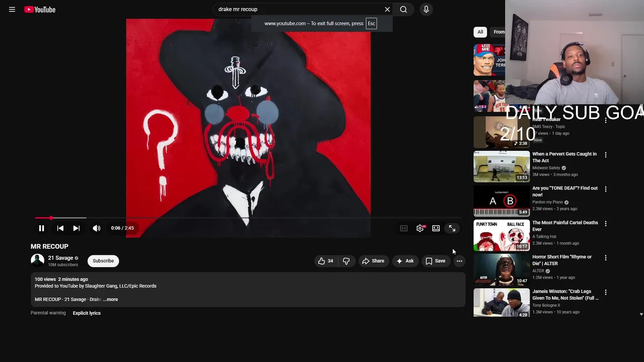Toggle closed captions CC button
Viewport: 644px width, 362px height.
(x=404, y=228)
